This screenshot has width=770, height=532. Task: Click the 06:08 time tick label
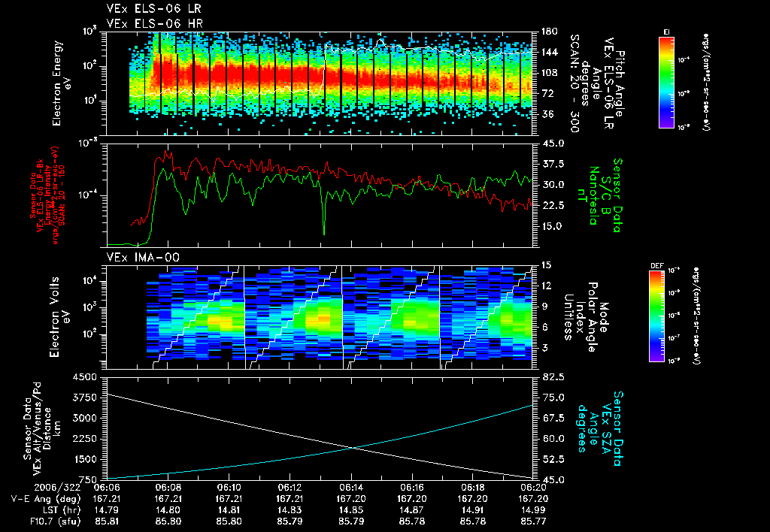[x=168, y=488]
